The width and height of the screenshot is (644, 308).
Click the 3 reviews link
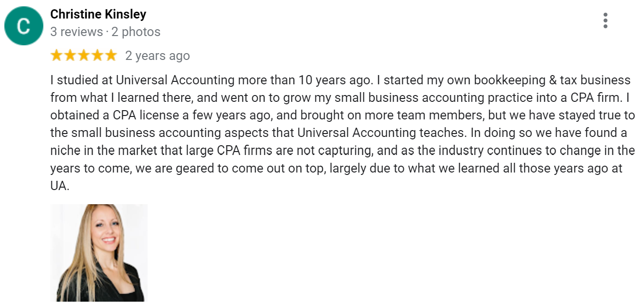coord(76,32)
